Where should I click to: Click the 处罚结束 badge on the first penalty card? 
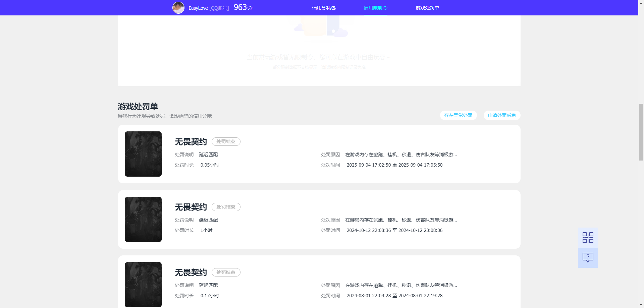226,141
